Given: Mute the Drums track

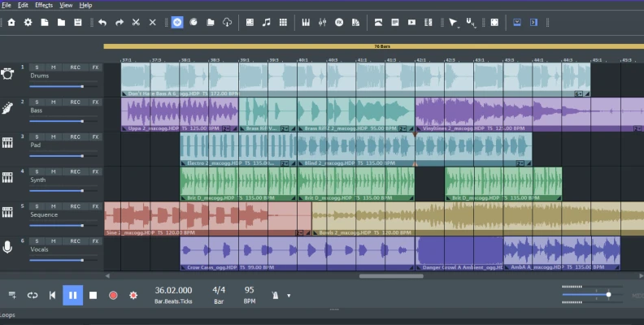Looking at the screenshot, I should (x=54, y=67).
